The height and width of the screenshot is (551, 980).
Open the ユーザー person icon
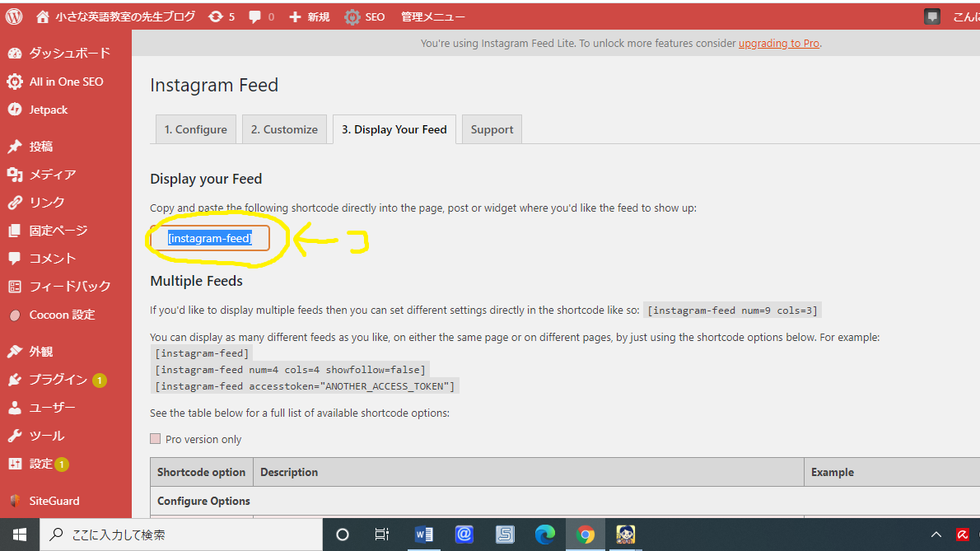click(x=15, y=408)
